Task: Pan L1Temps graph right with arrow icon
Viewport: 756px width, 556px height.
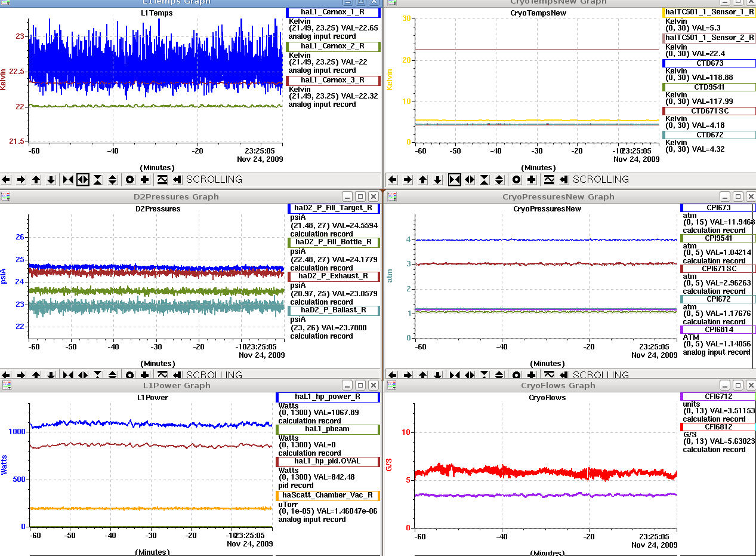Action: (x=21, y=180)
